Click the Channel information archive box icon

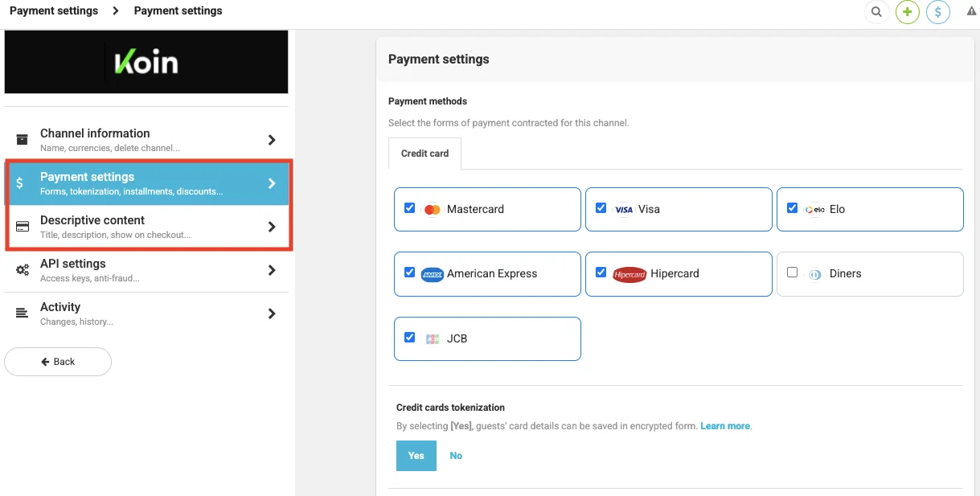point(23,139)
